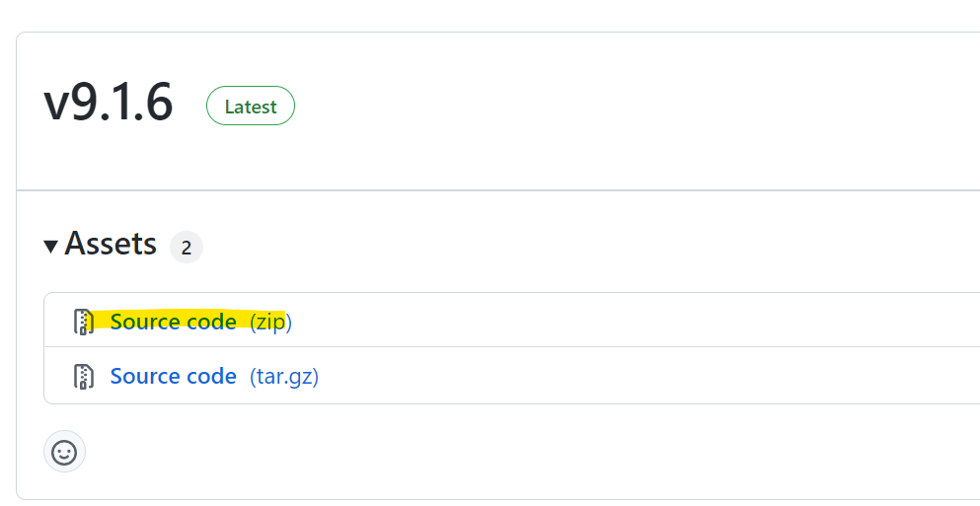Click the assets count badge showing 2
Viewport: 980px width, 506px height.
point(187,248)
